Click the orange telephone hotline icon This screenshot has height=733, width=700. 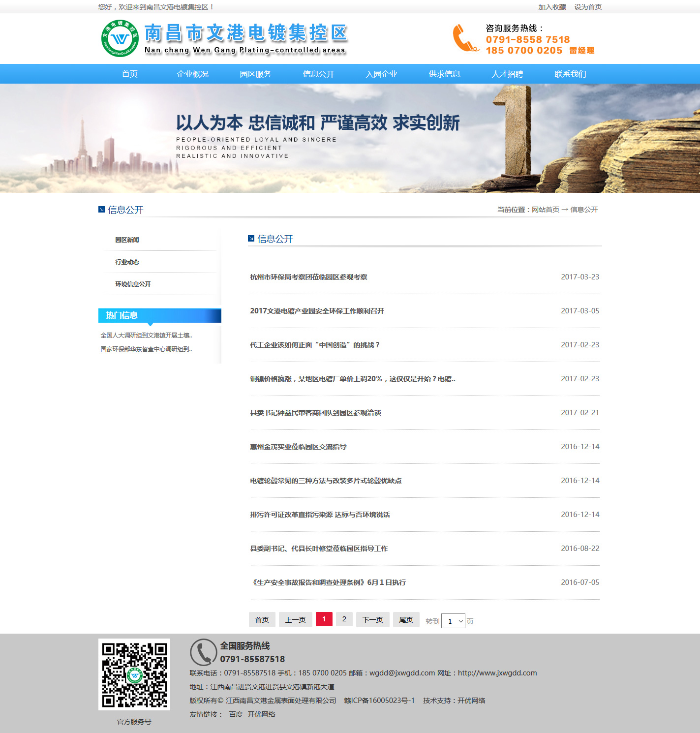tap(465, 38)
